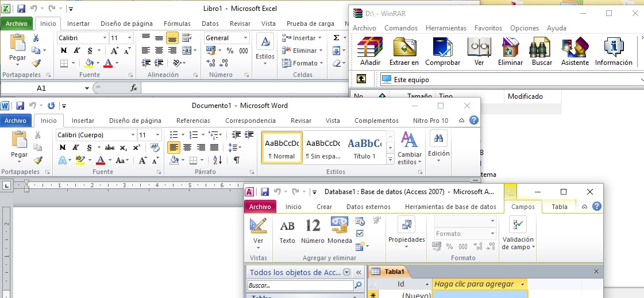Image resolution: width=644 pixels, height=298 pixels.
Task: Click the Pegar icon in Word ribbon
Action: pyautogui.click(x=20, y=140)
